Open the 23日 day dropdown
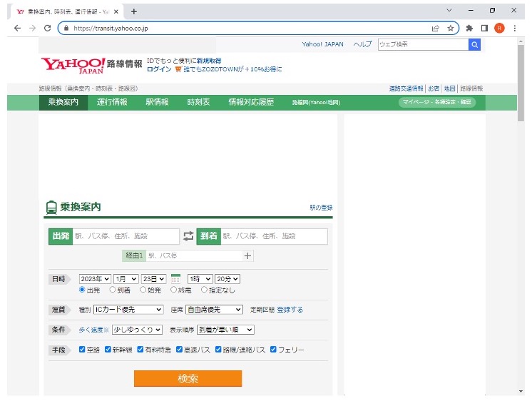The height and width of the screenshot is (401, 532). point(153,279)
